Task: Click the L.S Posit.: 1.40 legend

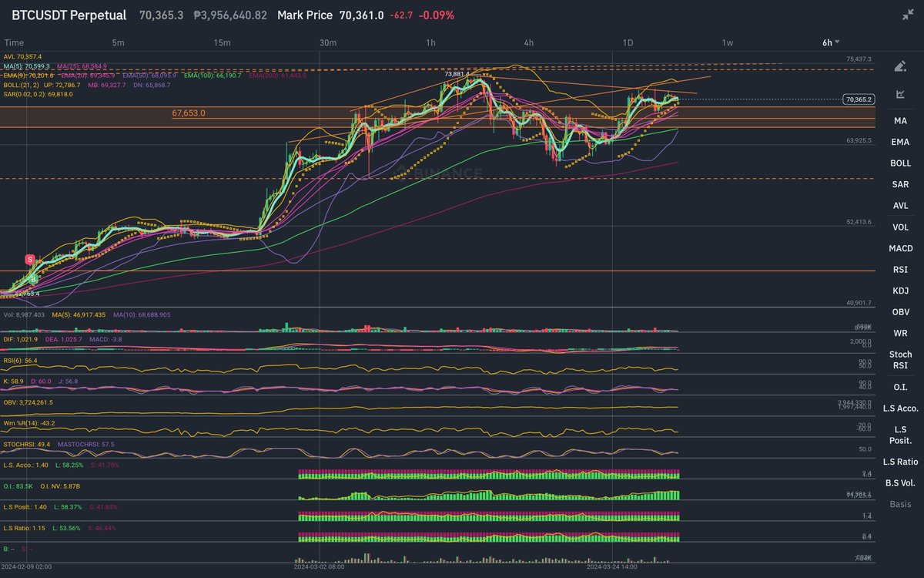Action: coord(26,507)
